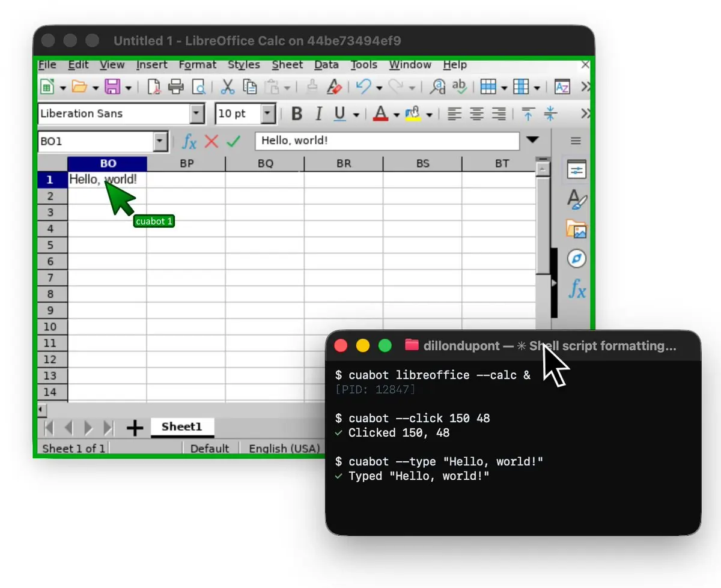Open the Undo history dropdown arrow
This screenshot has width=721, height=588.
[x=379, y=88]
